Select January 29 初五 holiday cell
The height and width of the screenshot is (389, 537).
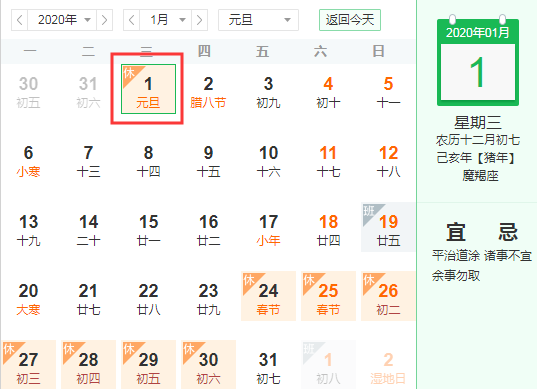coord(148,365)
